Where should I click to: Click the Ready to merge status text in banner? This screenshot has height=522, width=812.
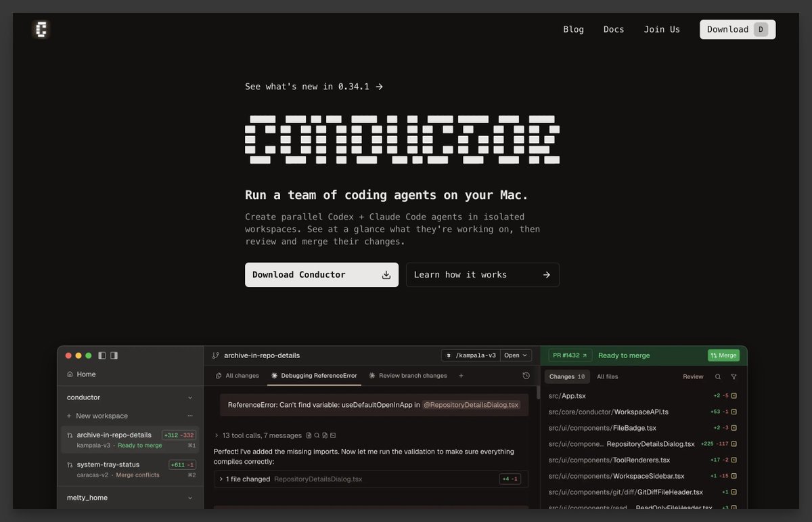coord(624,355)
